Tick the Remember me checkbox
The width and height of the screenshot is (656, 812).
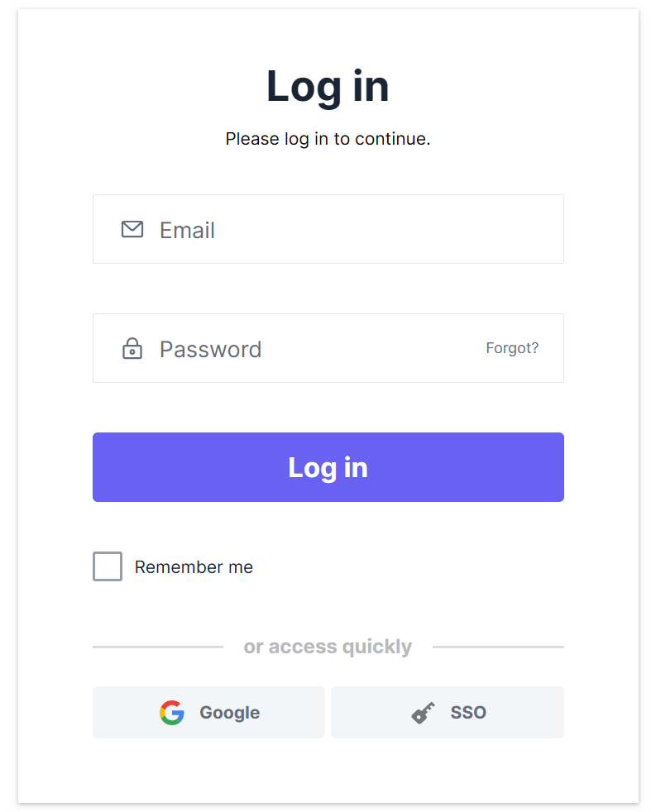[x=108, y=566]
